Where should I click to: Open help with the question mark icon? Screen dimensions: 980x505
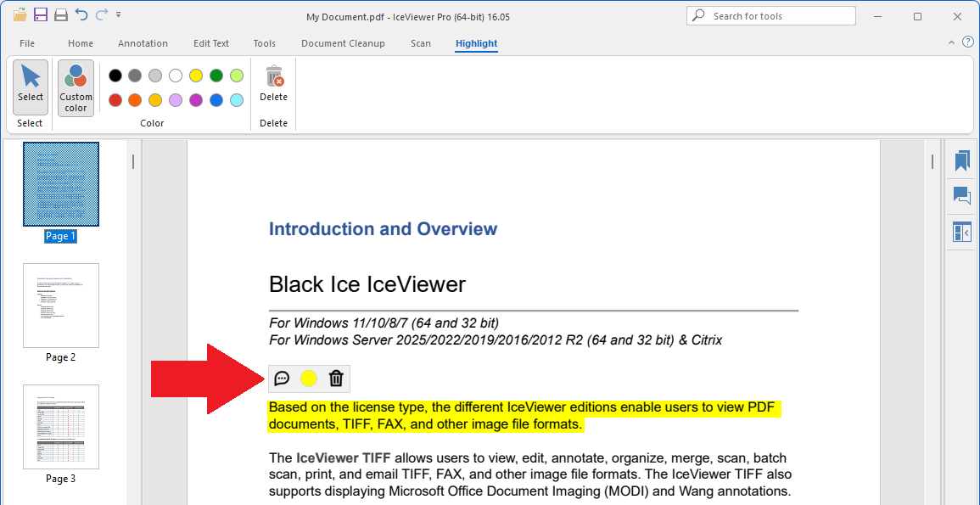coord(968,42)
